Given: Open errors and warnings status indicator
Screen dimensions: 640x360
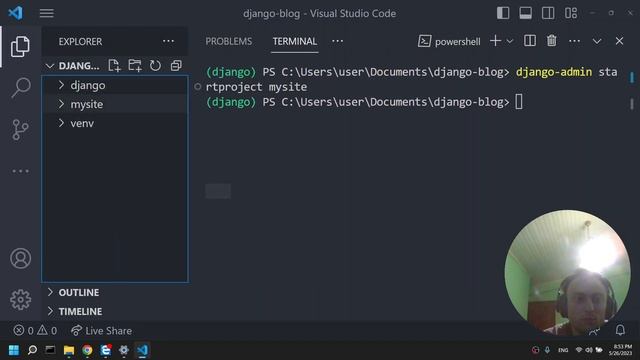Looking at the screenshot, I should [x=35, y=330].
